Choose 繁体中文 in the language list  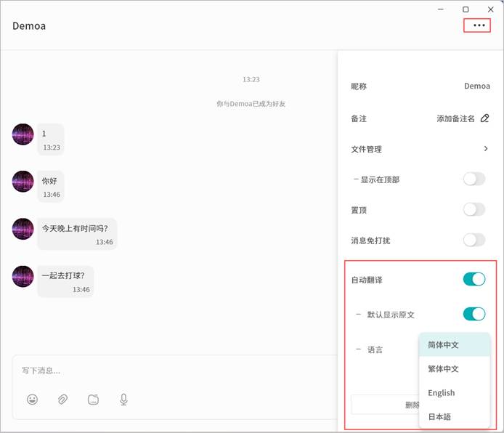444,369
